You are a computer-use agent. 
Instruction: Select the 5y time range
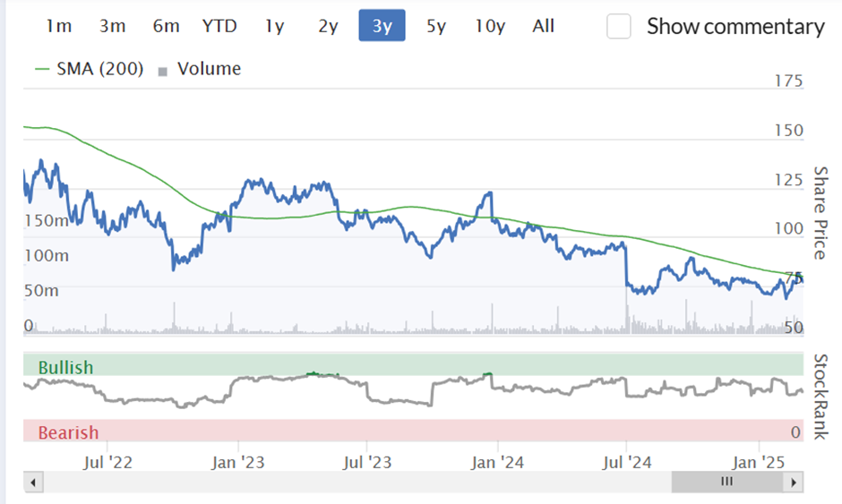pos(436,26)
